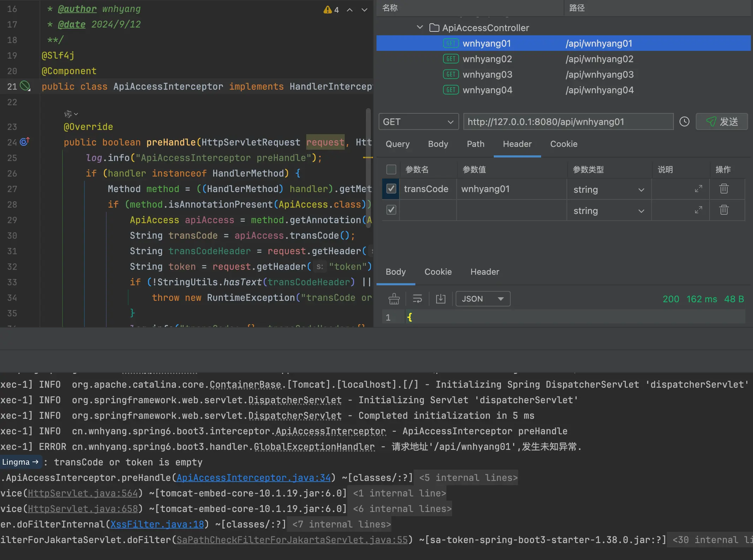The height and width of the screenshot is (560, 753).
Task: Expand the 6 internal lines fold
Action: click(402, 509)
